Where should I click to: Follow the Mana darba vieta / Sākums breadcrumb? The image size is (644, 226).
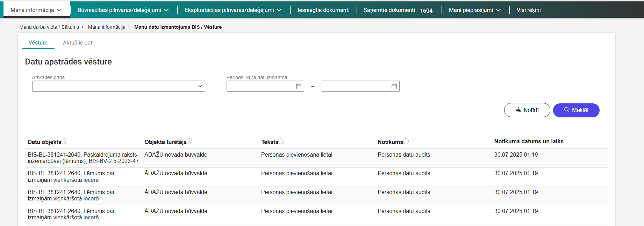point(49,27)
